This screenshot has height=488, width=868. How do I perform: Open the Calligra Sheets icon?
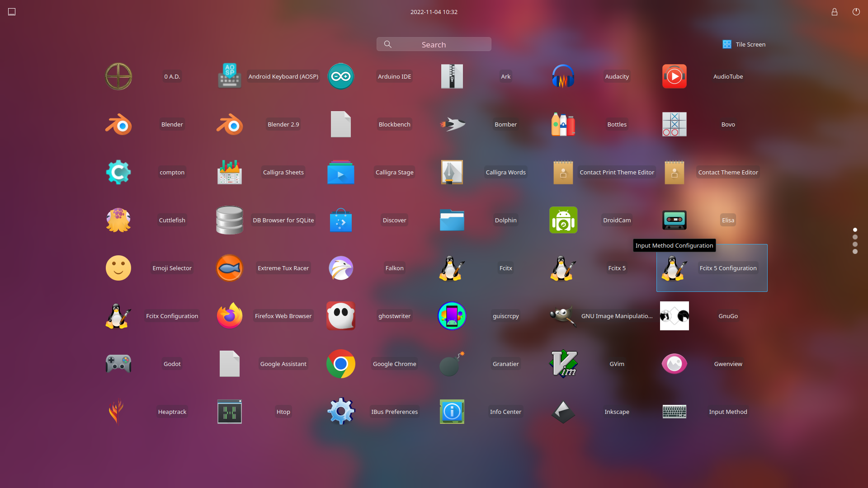230,172
